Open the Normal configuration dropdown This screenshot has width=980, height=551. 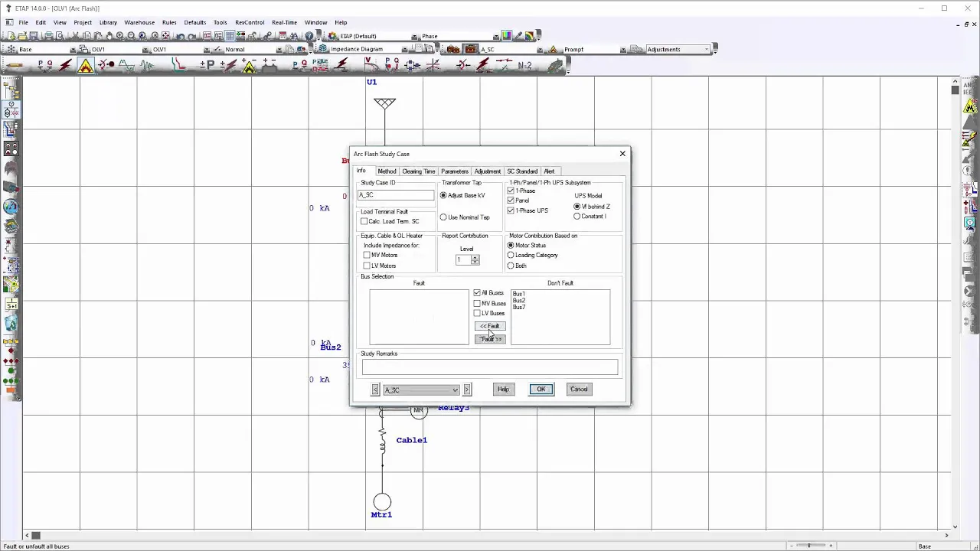tap(279, 50)
